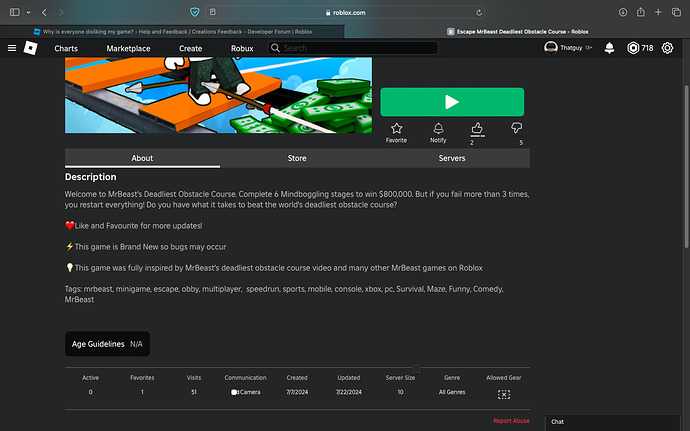Like the game with the thumbs up
Screen dimensions: 690x431
point(477,129)
